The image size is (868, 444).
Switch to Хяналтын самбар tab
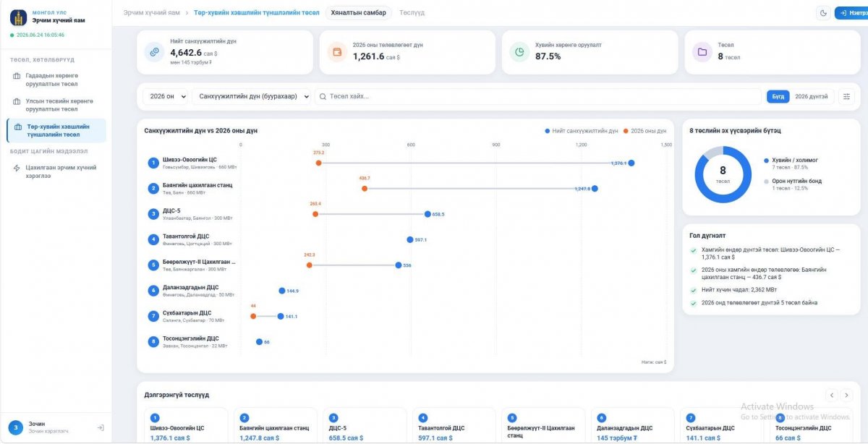tap(359, 13)
